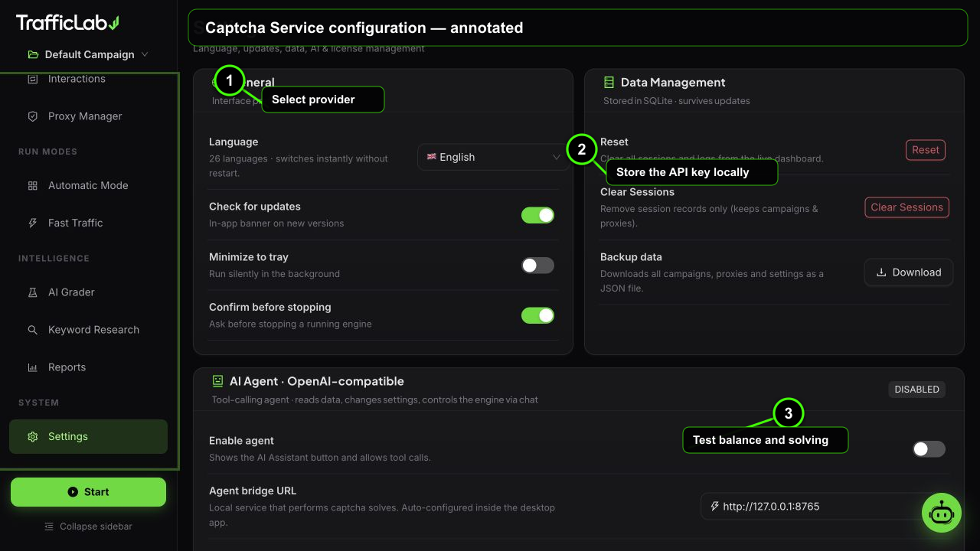The width and height of the screenshot is (980, 551).
Task: Click the Agent bridge URL field
Action: [x=823, y=507]
